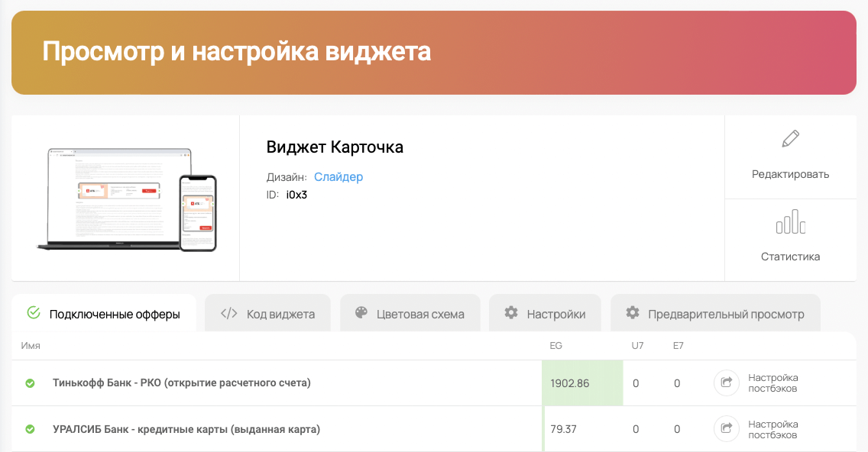Click U7 value 0 in Тинькофф Банк row
Viewport: 868px width, 452px height.
(x=636, y=383)
